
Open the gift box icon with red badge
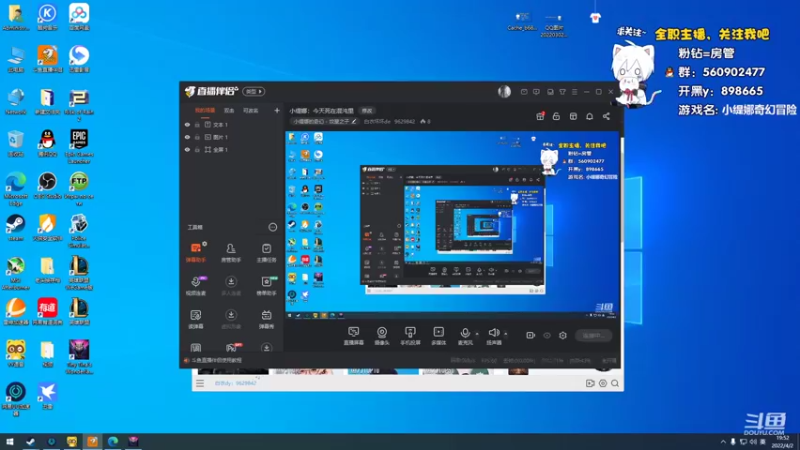coord(540,116)
